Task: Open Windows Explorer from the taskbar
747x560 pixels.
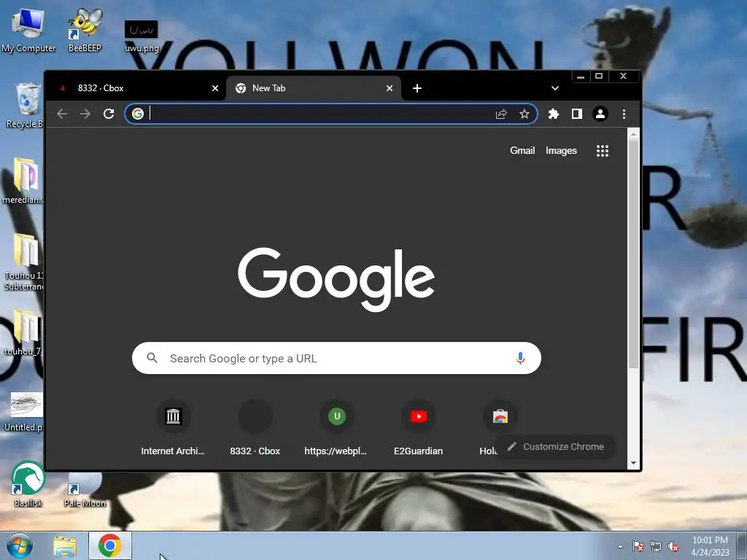Action: 65,546
